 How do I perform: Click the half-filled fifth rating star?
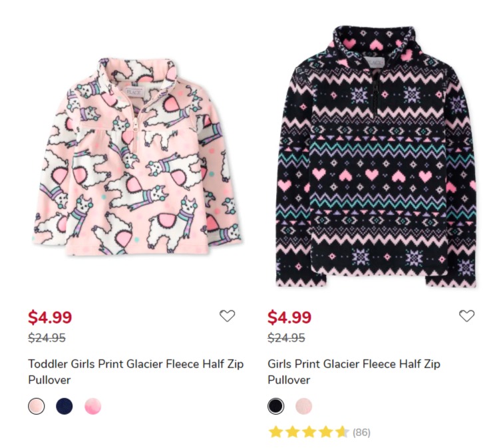[342, 432]
